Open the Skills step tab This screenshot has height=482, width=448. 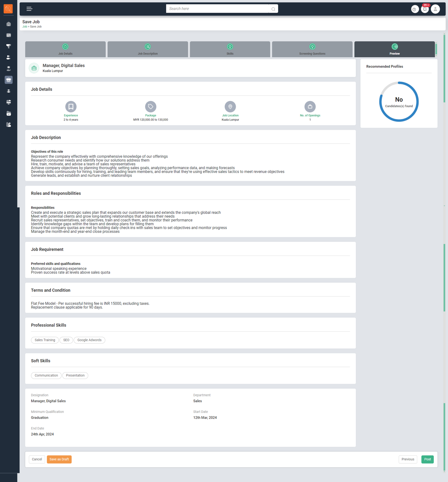pos(230,49)
